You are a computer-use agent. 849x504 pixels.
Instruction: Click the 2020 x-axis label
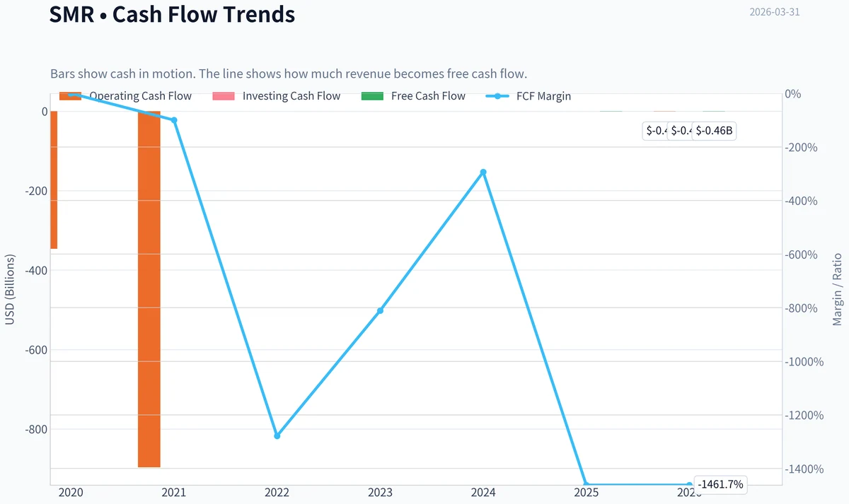point(71,493)
